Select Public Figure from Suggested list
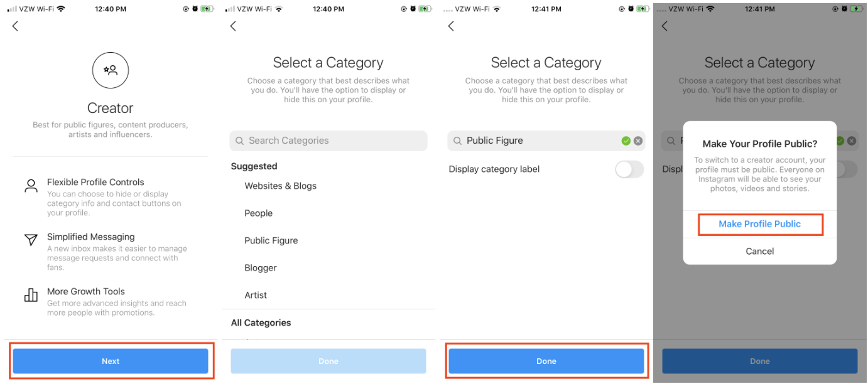The image size is (868, 384). click(x=271, y=241)
